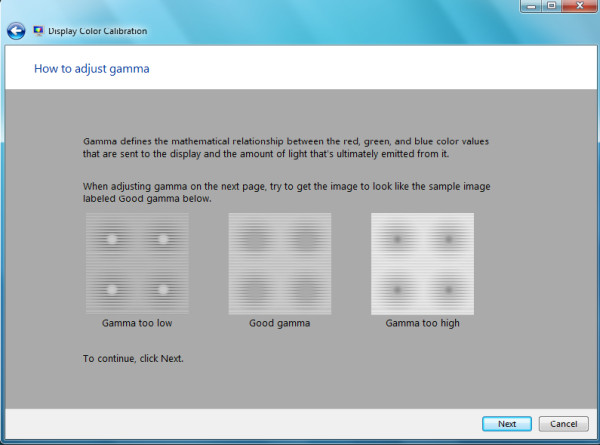600x445 pixels.
Task: Click the paragraph starting 'Gamma defines the mathematical'
Action: 286,148
